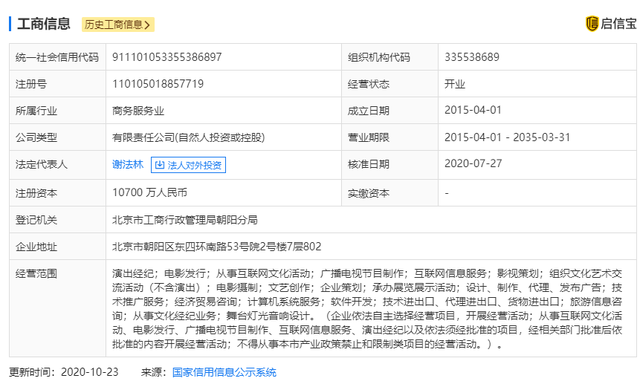
Task: Click the chevron arrow beside 历史工商信息
Action: [x=147, y=25]
